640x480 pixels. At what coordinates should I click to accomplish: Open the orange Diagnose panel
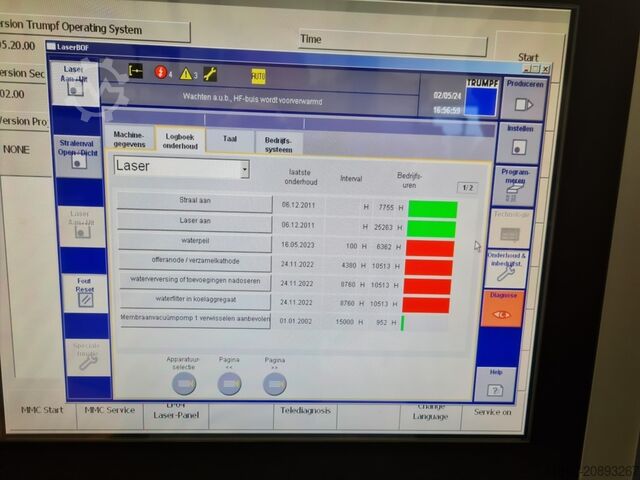(x=502, y=308)
